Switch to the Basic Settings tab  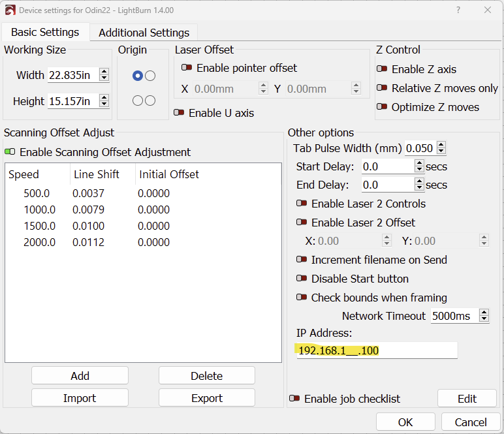(x=45, y=32)
